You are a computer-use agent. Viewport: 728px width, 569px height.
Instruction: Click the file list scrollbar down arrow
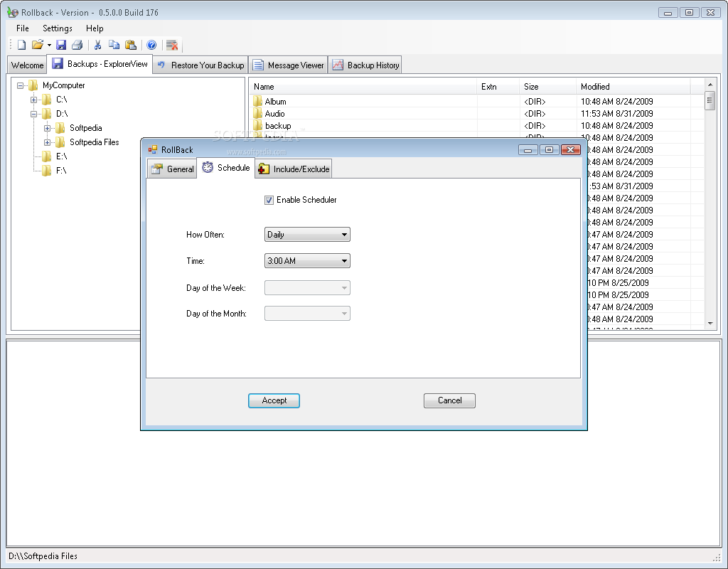coord(710,324)
